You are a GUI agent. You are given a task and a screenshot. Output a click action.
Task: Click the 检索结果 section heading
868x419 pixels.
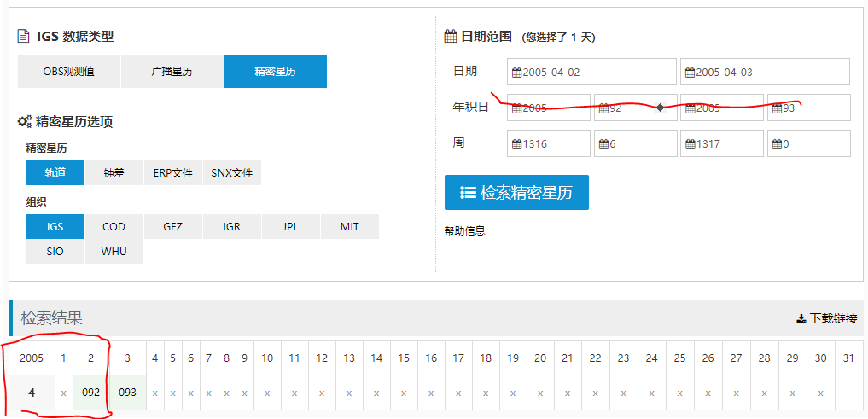(x=51, y=317)
